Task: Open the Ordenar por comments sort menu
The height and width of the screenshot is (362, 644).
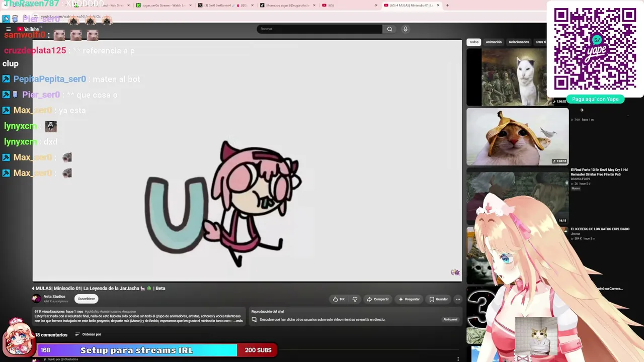Action: pyautogui.click(x=88, y=334)
